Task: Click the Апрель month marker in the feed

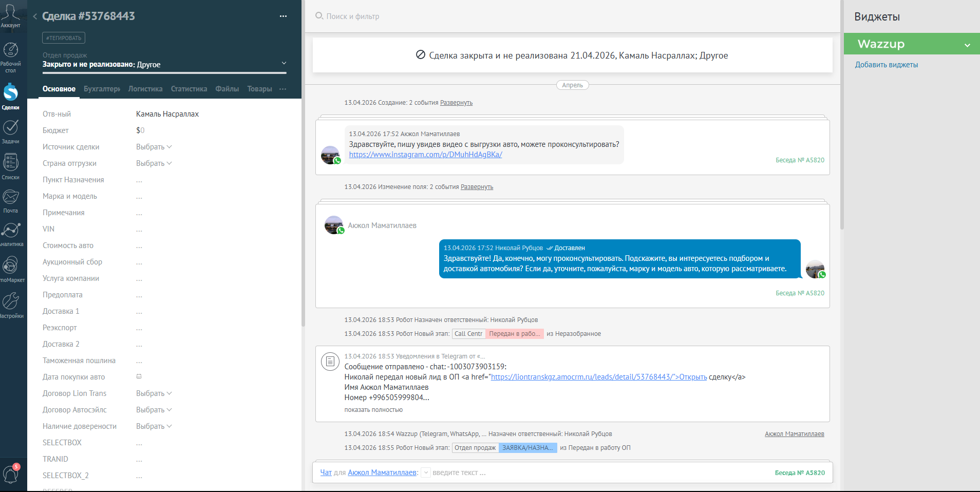Action: coord(572,85)
